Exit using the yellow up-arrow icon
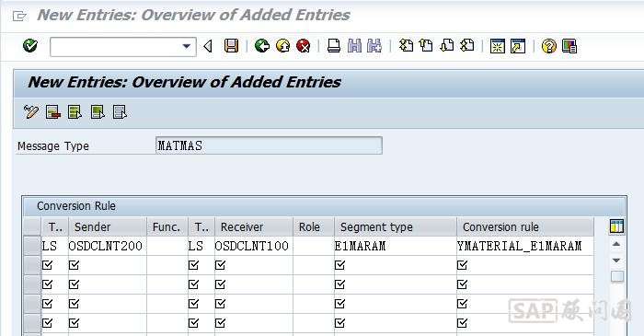Screen dimensions: 644x336 coord(282,46)
